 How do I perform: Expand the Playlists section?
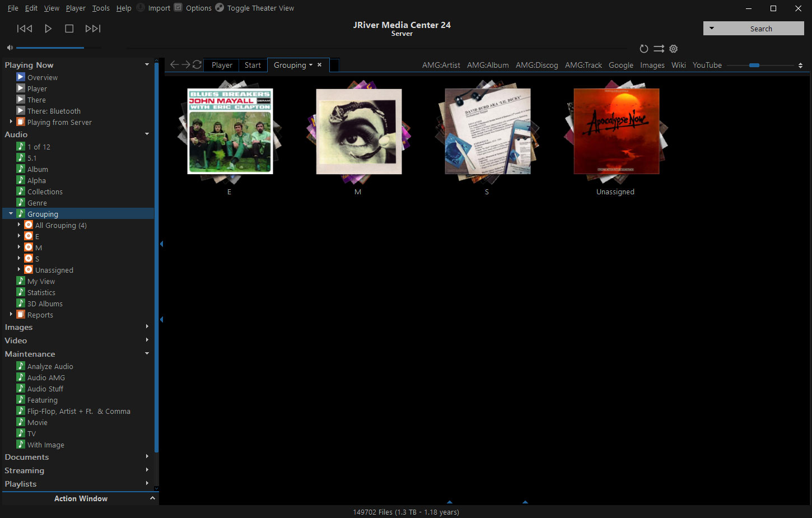[x=147, y=483]
